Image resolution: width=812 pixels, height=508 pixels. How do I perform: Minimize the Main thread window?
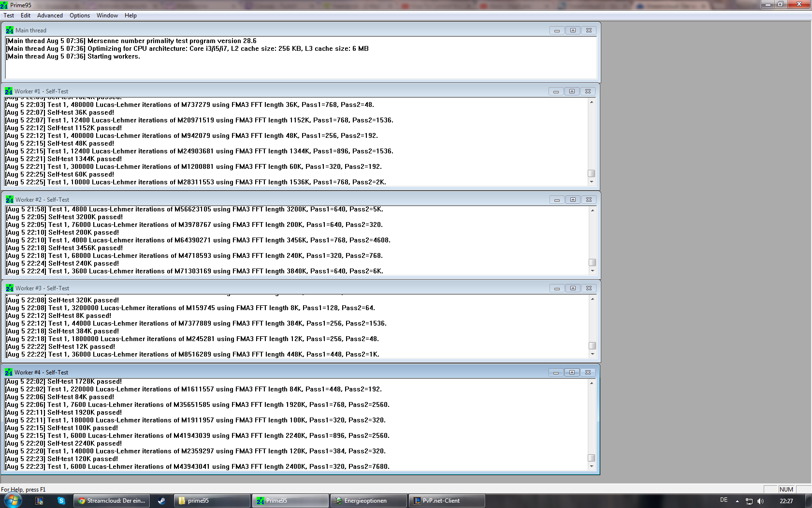click(557, 30)
